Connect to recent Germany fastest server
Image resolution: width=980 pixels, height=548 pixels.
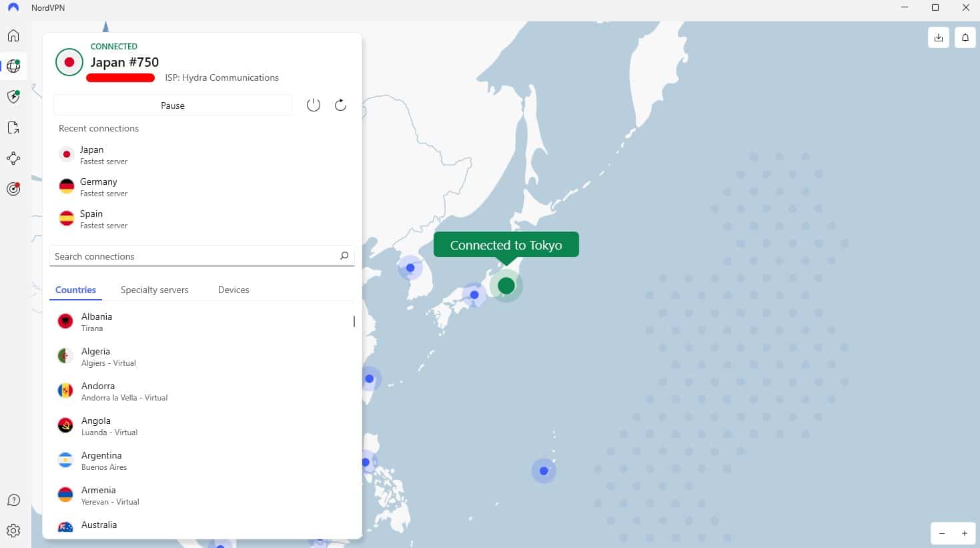(x=201, y=187)
